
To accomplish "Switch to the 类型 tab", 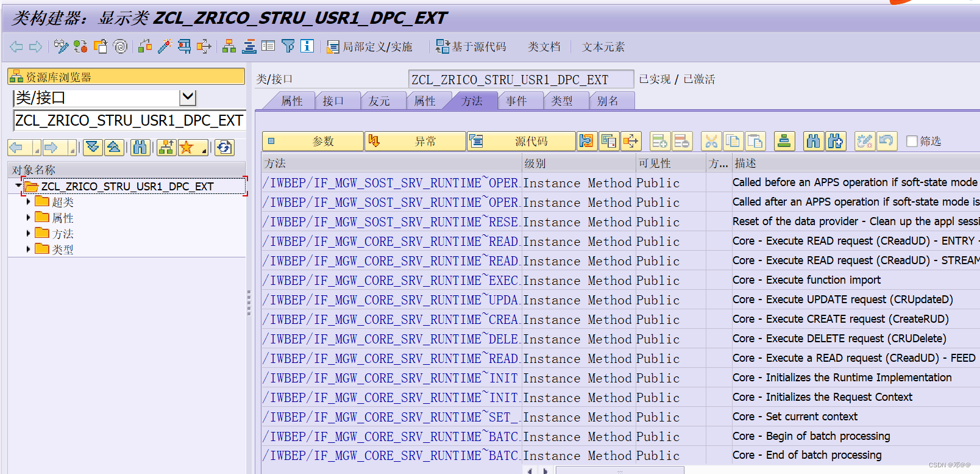I will coord(562,101).
